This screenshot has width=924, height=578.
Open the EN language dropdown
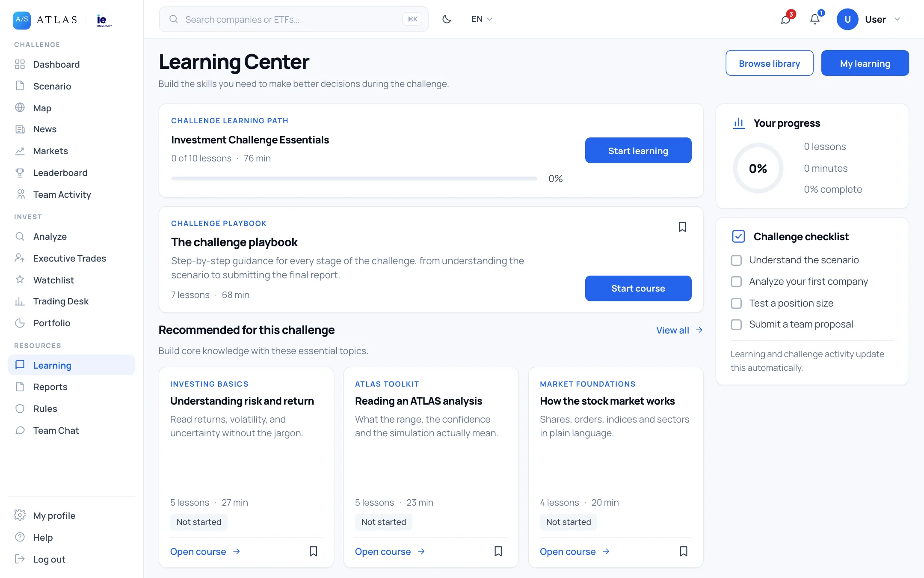click(482, 19)
